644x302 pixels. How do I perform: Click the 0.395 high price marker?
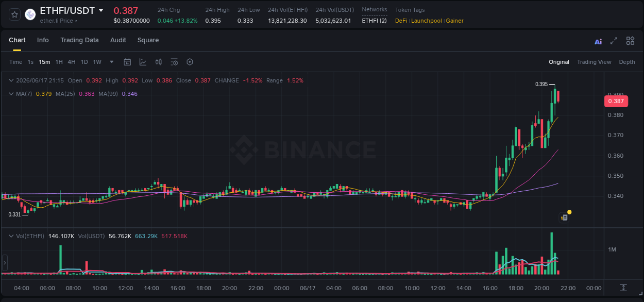(541, 84)
